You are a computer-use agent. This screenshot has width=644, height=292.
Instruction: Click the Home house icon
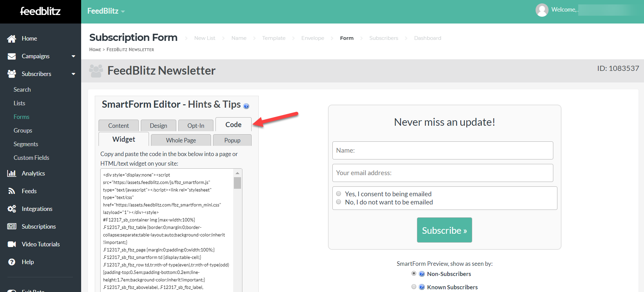click(12, 39)
